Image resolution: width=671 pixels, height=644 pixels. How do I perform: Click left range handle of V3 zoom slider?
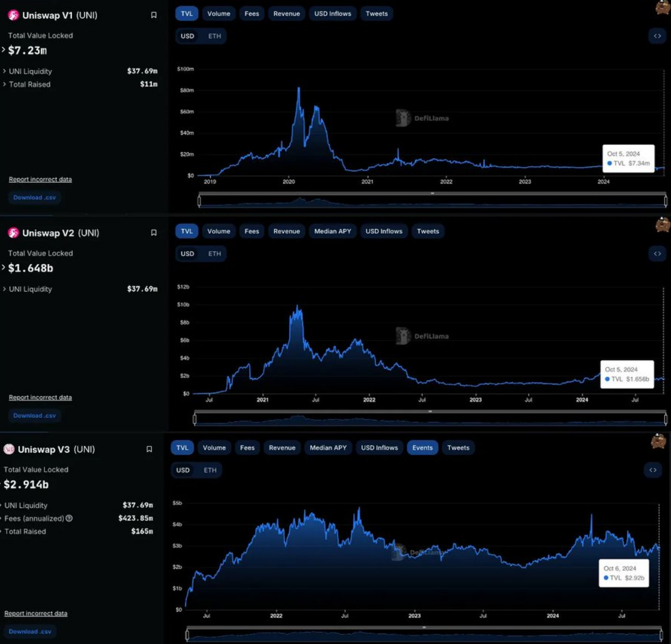coord(187,636)
